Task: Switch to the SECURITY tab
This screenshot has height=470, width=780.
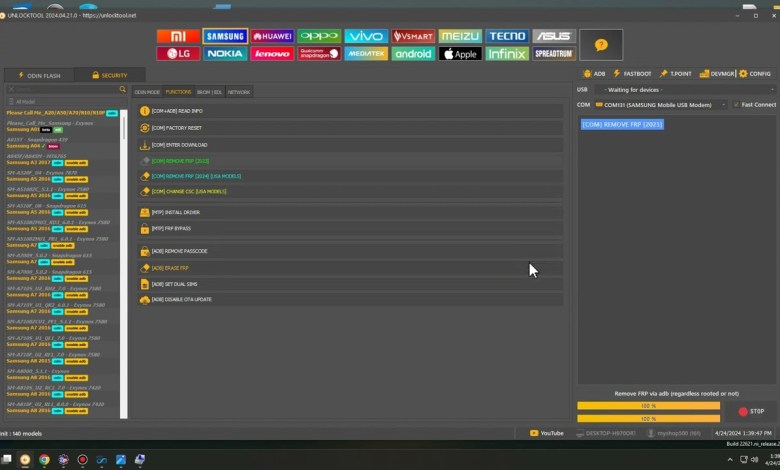Action: tap(109, 76)
